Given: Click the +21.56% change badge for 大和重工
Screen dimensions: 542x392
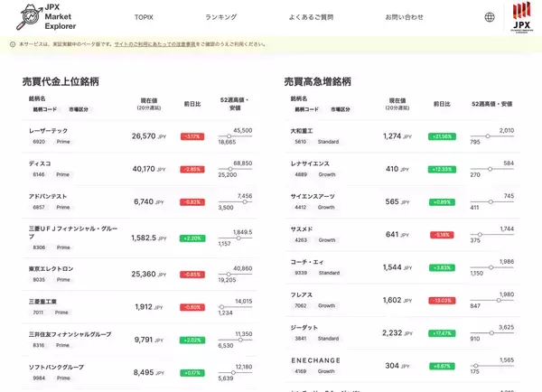Looking at the screenshot, I should (x=442, y=136).
